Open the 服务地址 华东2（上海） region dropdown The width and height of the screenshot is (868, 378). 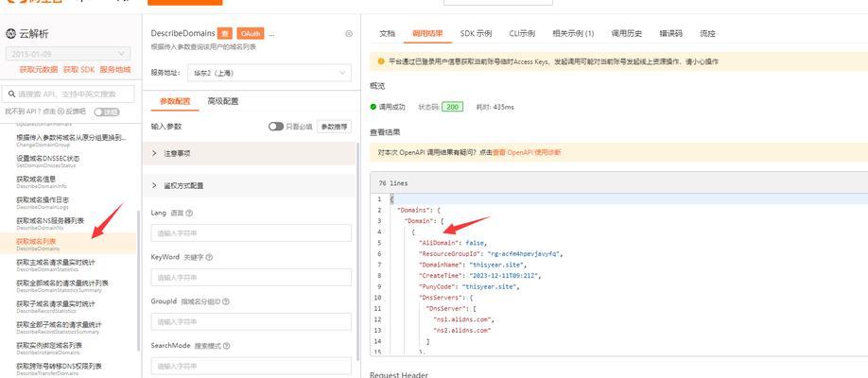click(x=269, y=73)
